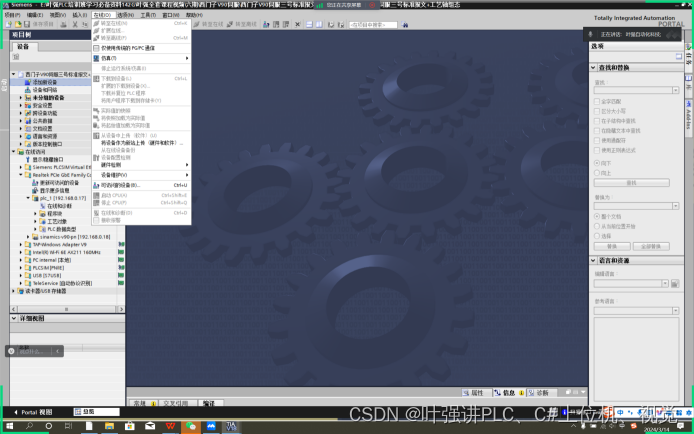Click the accessible devices toolbar icon
Image resolution: width=694 pixels, height=434 pixels.
266,24
